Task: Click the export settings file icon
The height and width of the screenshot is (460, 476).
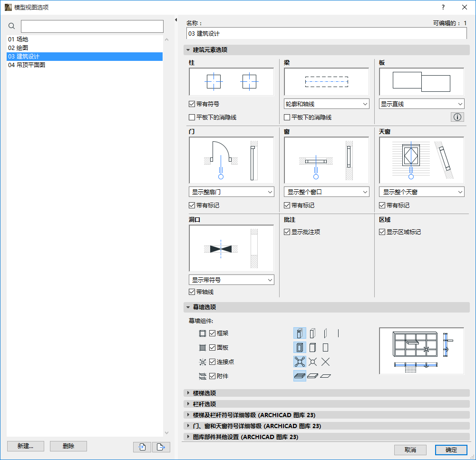Action: tap(161, 446)
